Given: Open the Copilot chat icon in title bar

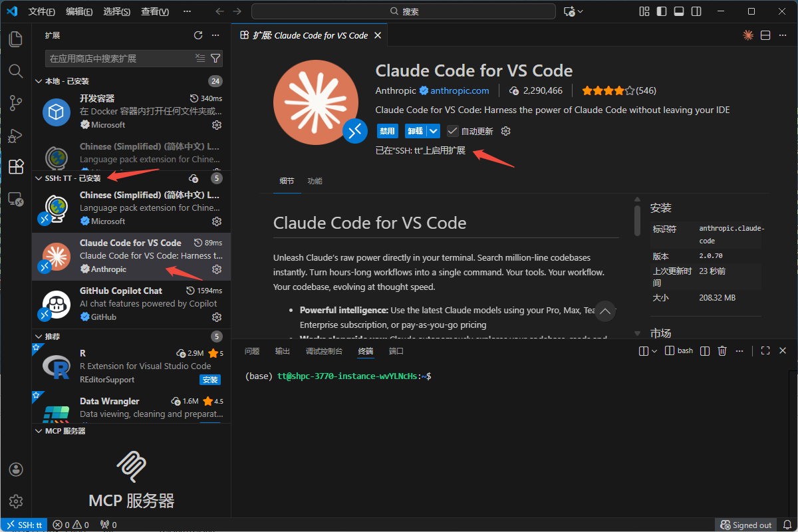Looking at the screenshot, I should tap(569, 11).
